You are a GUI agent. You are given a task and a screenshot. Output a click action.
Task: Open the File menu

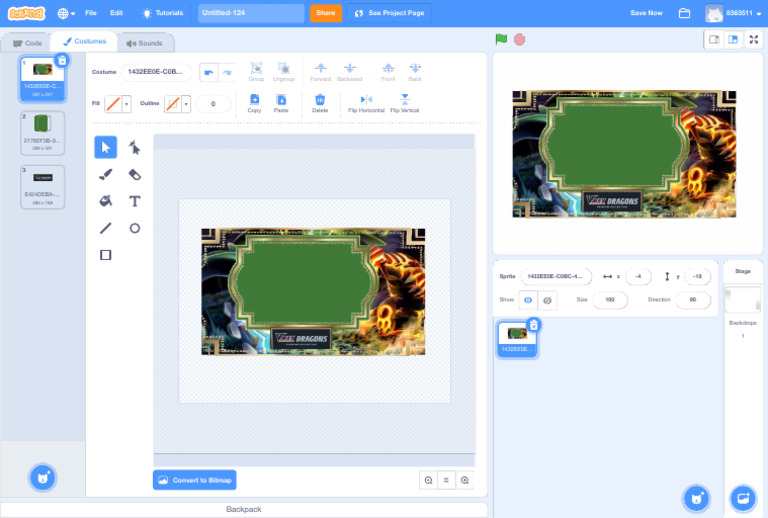point(91,13)
